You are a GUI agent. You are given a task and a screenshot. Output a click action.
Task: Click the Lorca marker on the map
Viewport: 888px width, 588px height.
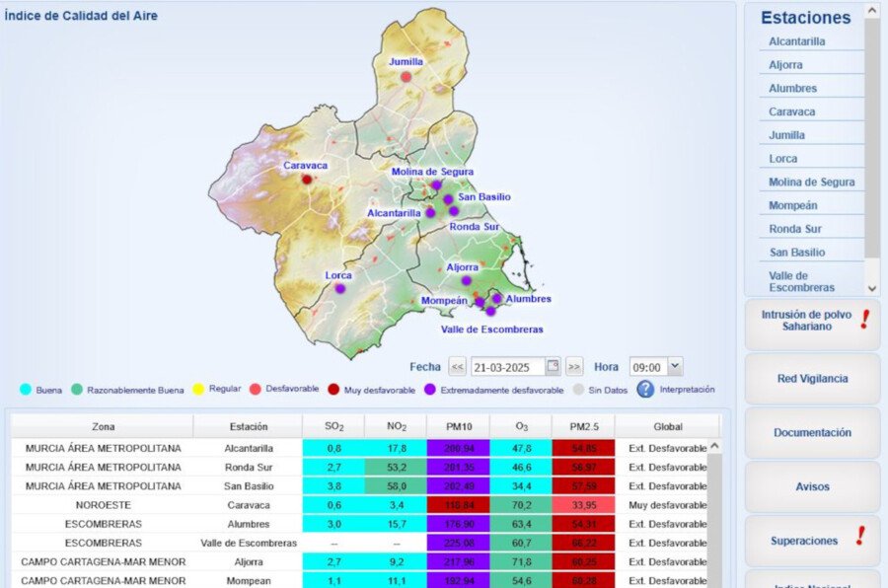[x=339, y=287]
